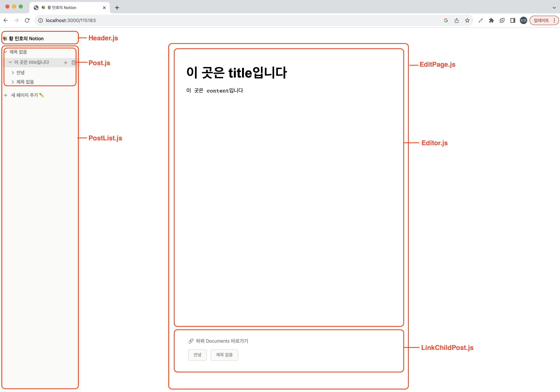Viewport: 560px width, 392px height.
Task: Click the trash icon on '이 곳은 title입니다' row
Action: (73, 63)
